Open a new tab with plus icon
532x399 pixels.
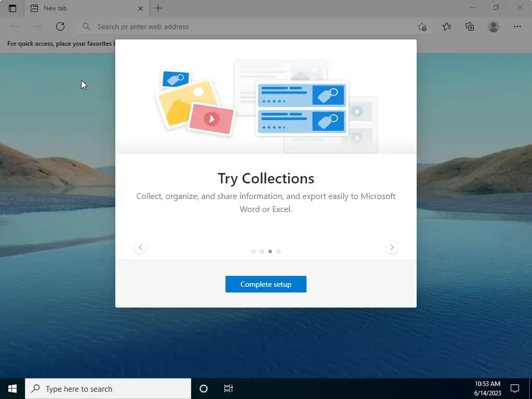[x=158, y=8]
